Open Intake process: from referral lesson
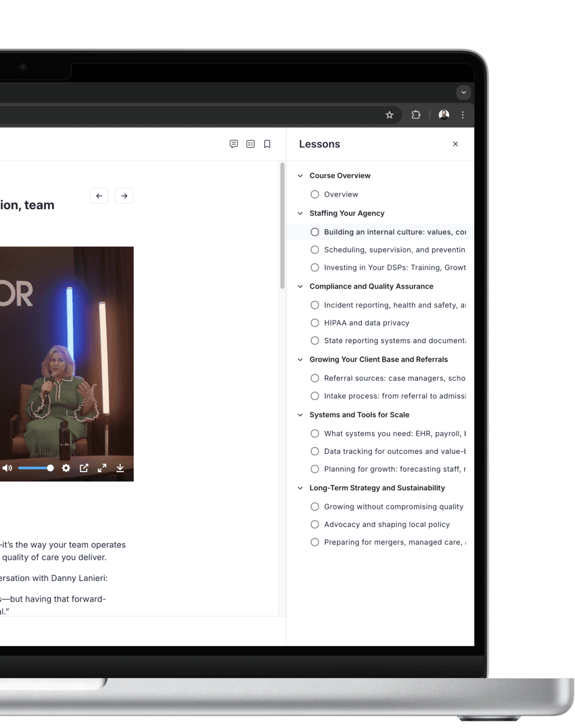The height and width of the screenshot is (728, 575). point(395,396)
